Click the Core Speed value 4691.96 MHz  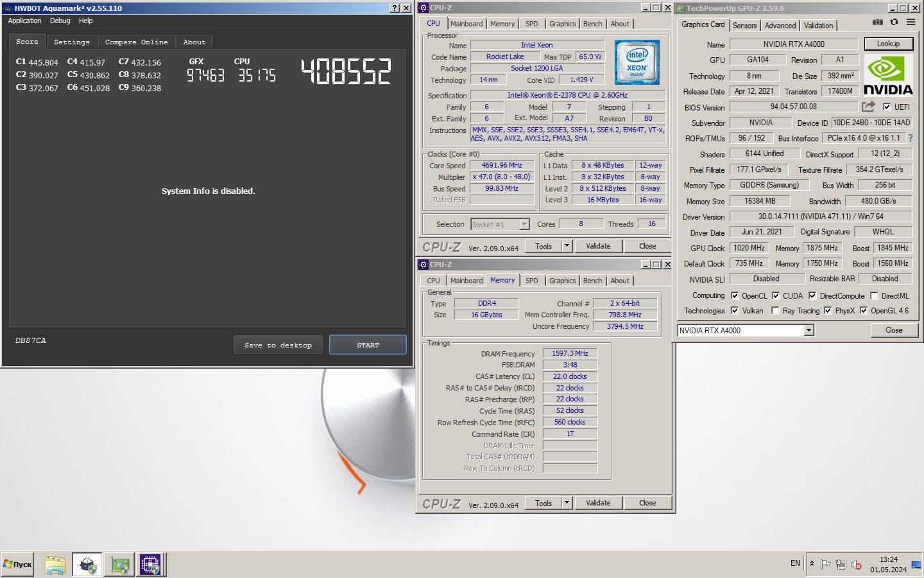502,165
